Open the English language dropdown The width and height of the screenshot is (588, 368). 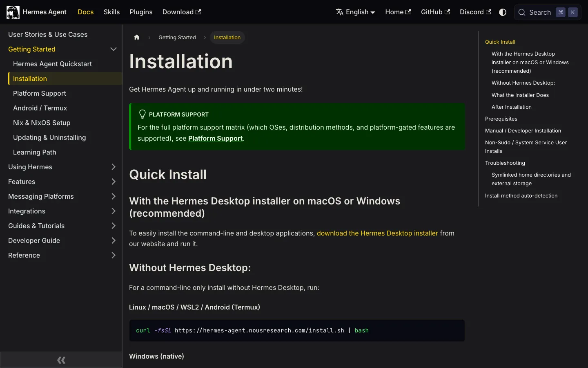click(x=355, y=12)
